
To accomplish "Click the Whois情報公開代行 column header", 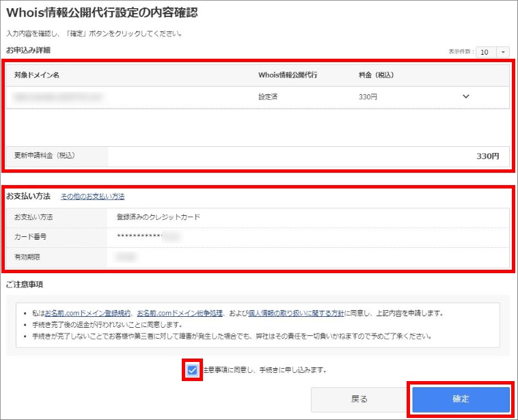I will (x=288, y=74).
